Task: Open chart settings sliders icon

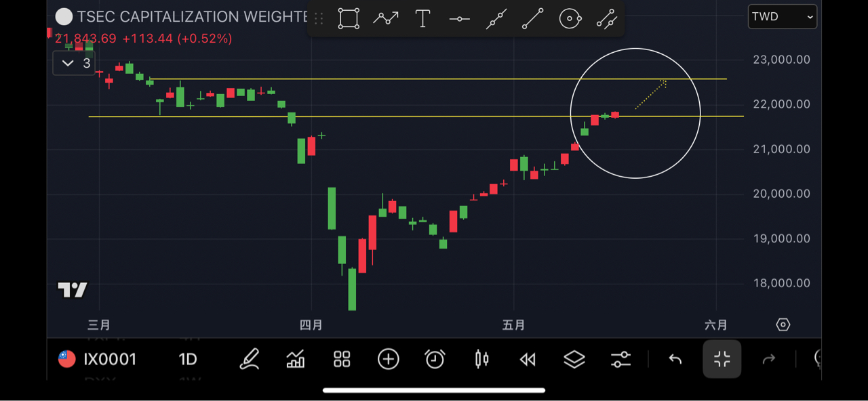Action: click(620, 359)
